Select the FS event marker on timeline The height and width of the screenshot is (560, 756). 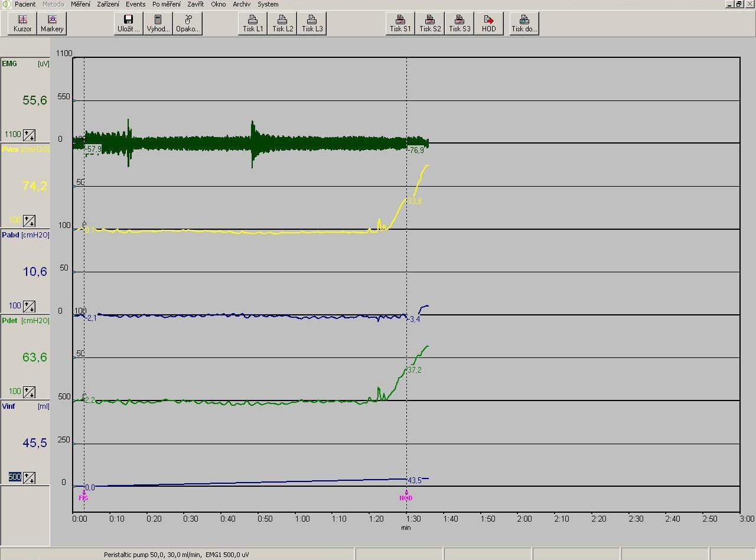(x=83, y=497)
